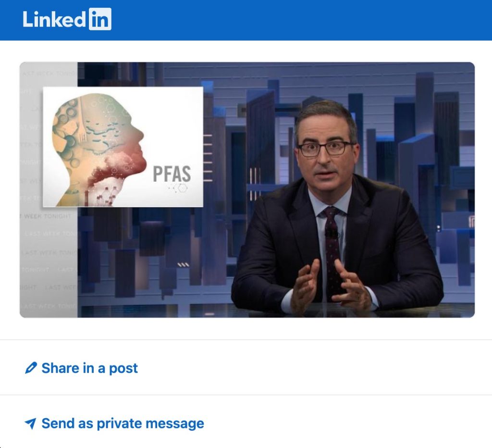
Task: Click the LinkedIn logo in the header
Action: click(67, 19)
